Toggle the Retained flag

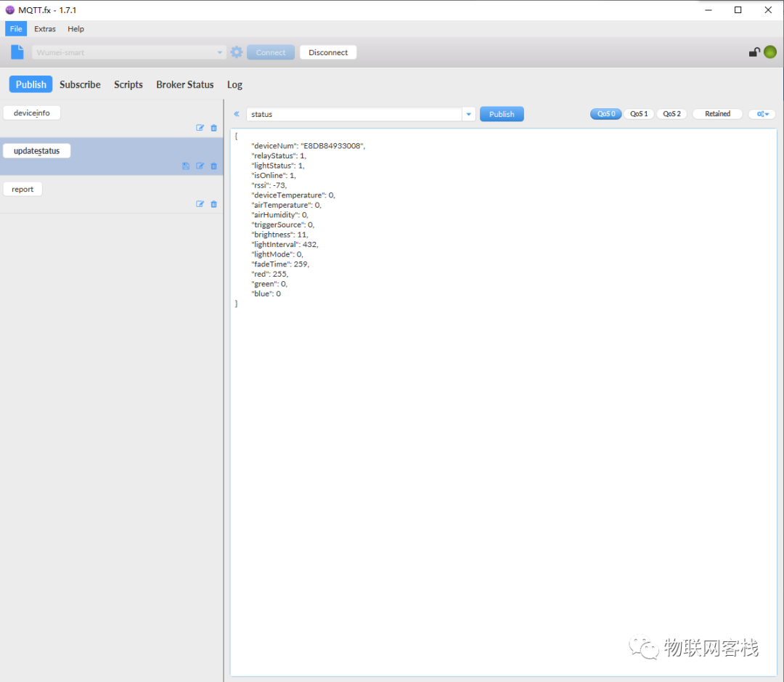coord(717,114)
